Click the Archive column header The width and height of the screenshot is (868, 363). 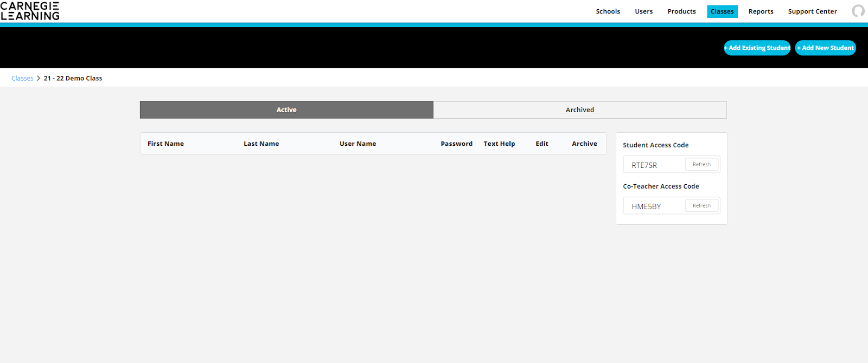pyautogui.click(x=584, y=144)
